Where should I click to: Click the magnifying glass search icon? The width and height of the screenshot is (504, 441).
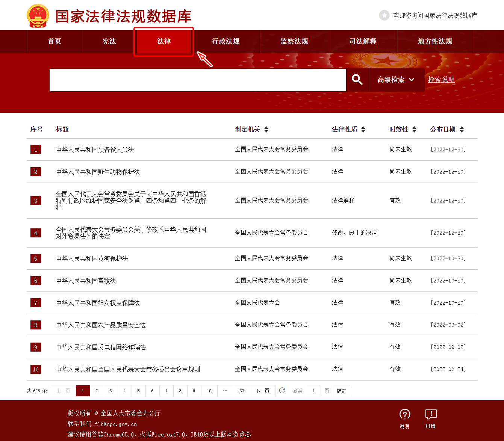pyautogui.click(x=357, y=80)
